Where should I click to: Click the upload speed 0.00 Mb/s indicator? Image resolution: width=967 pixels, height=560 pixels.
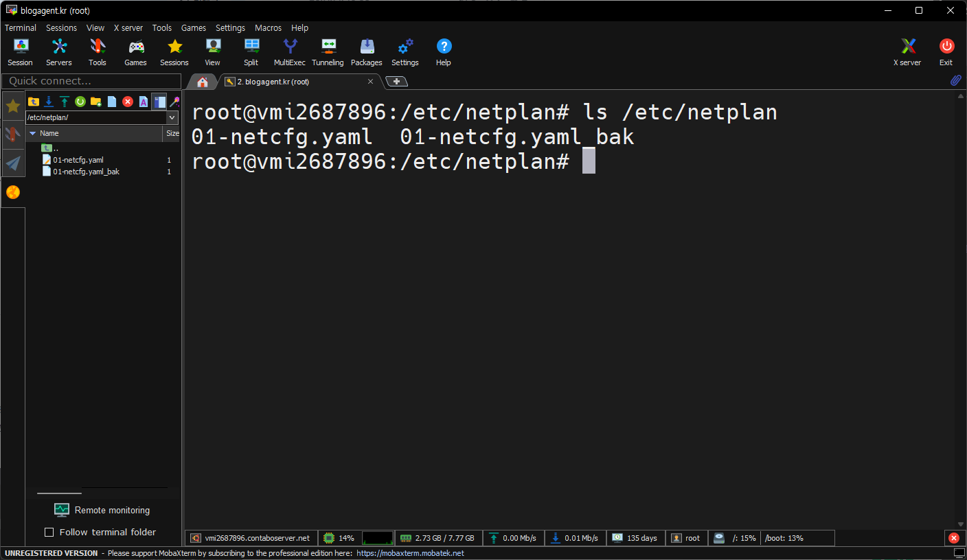click(x=514, y=538)
